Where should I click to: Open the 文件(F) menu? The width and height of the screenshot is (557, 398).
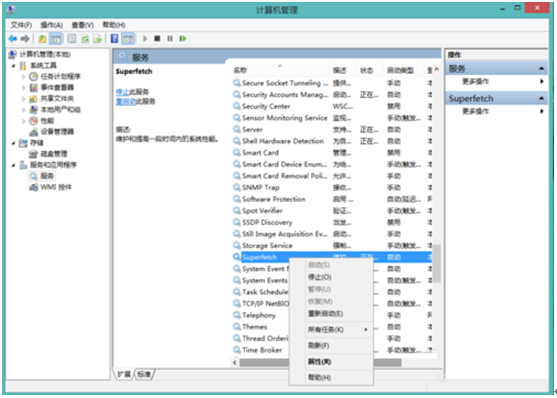21,25
